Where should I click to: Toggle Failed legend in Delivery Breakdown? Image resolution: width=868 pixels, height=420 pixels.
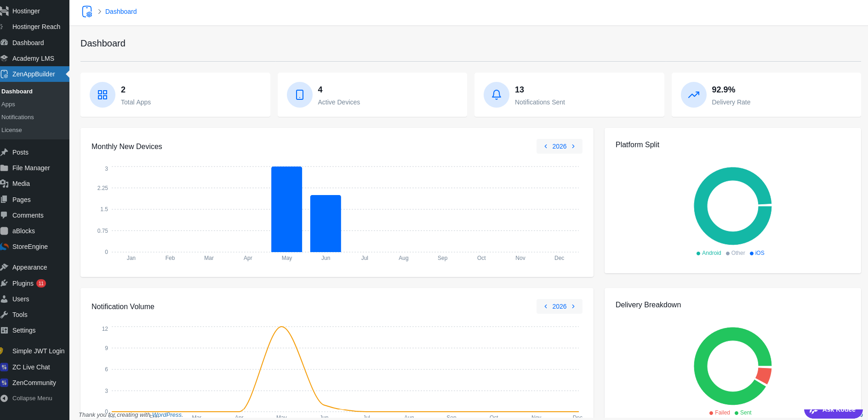[720, 413]
